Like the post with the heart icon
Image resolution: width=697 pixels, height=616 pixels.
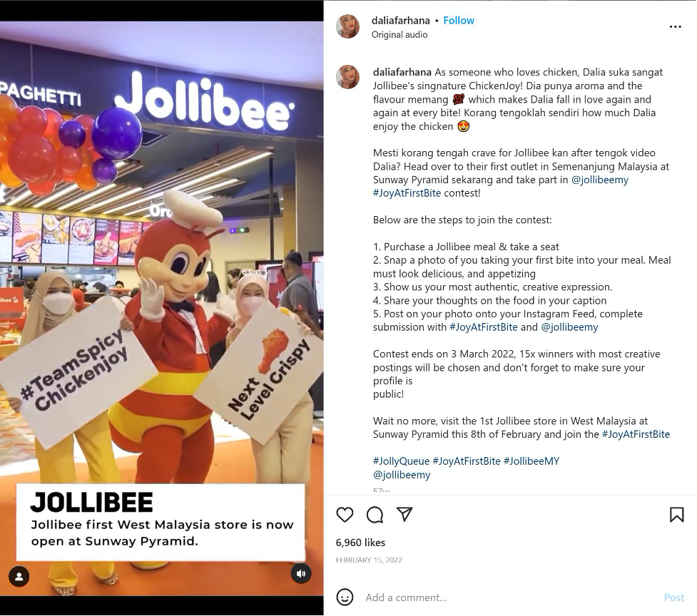click(x=345, y=515)
